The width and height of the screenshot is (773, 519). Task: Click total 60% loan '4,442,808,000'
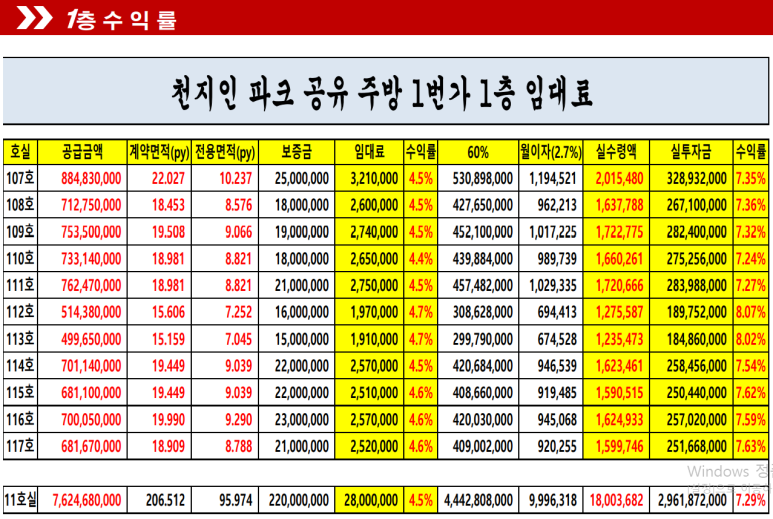tap(478, 500)
